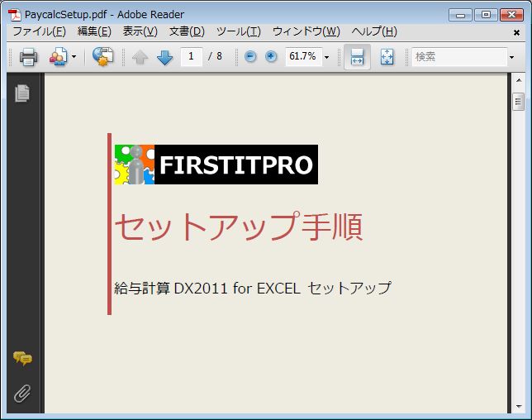This screenshot has width=532, height=420.
Task: Click the scrollbar up arrow
Action: 519,80
